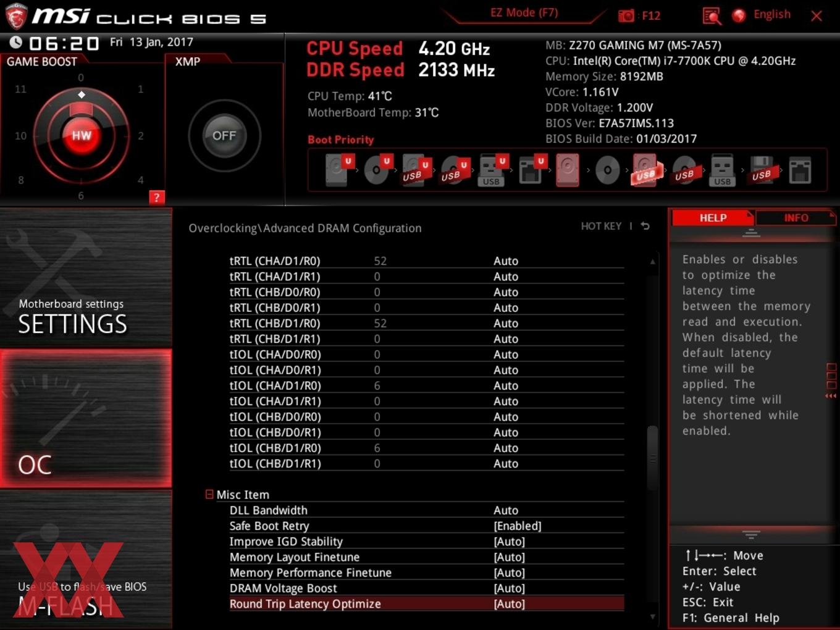The image size is (840, 630).
Task: Open Memory Performance Finetune [Auto] option
Action: click(x=509, y=573)
